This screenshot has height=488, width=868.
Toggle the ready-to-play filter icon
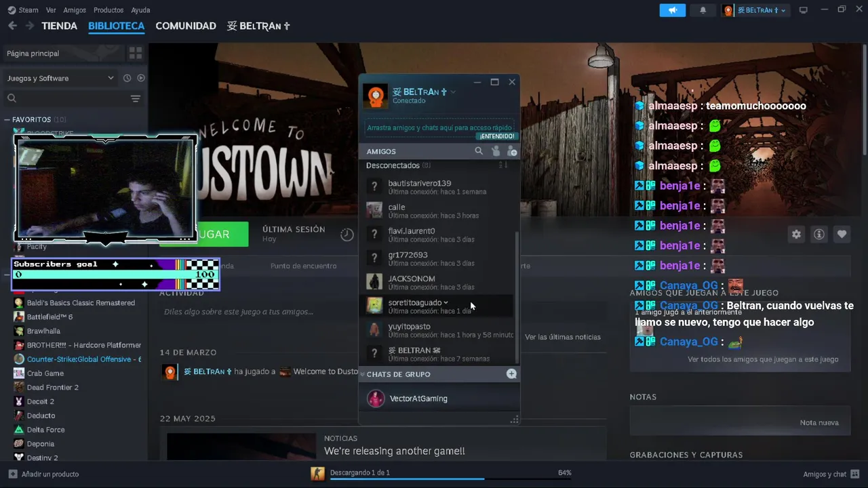(141, 78)
